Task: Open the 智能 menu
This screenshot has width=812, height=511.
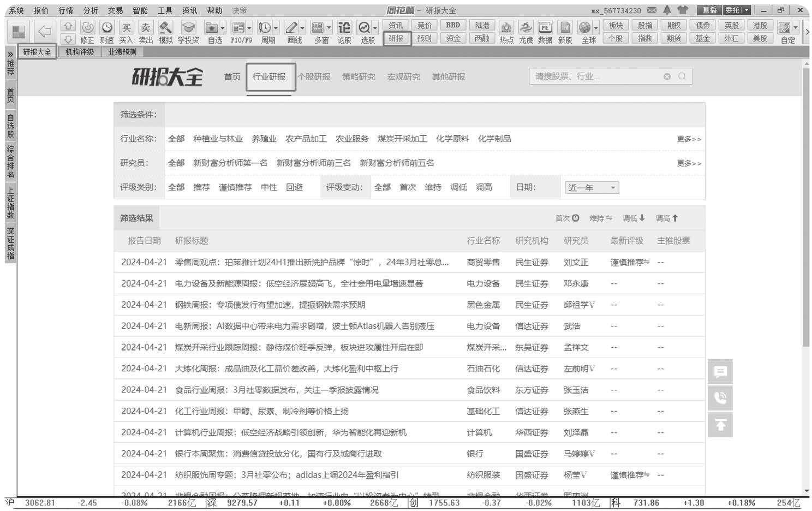Action: tap(140, 10)
